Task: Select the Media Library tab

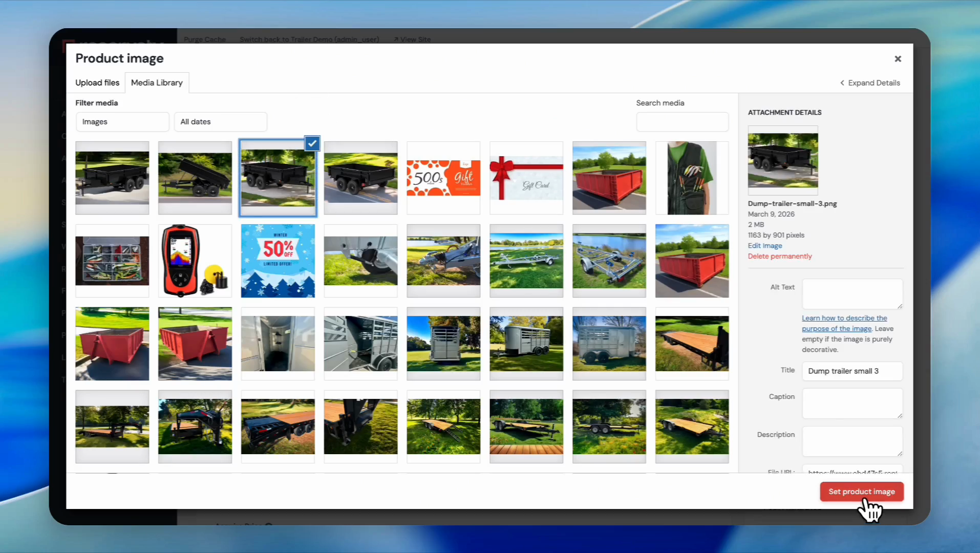Action: (x=157, y=82)
